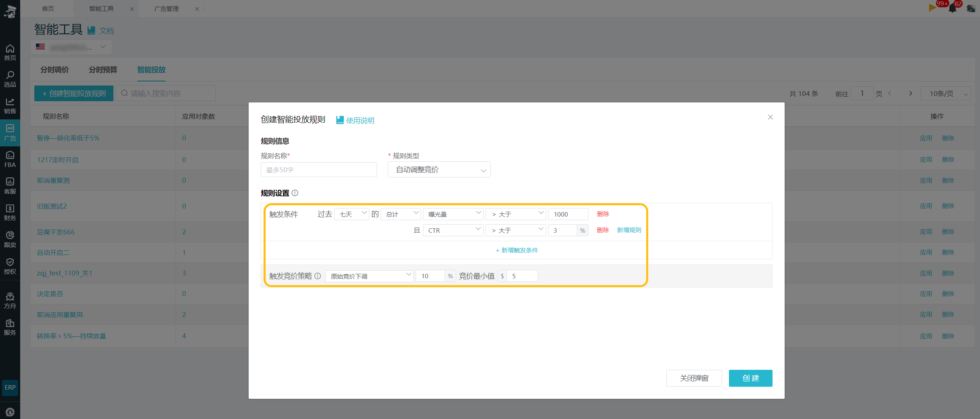Click the info icon beside 规则设置
Screen dimensions: 980x419
[x=295, y=193]
